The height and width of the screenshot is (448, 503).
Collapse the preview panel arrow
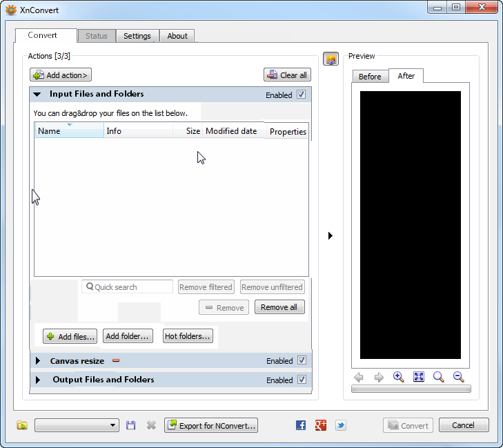tap(331, 236)
